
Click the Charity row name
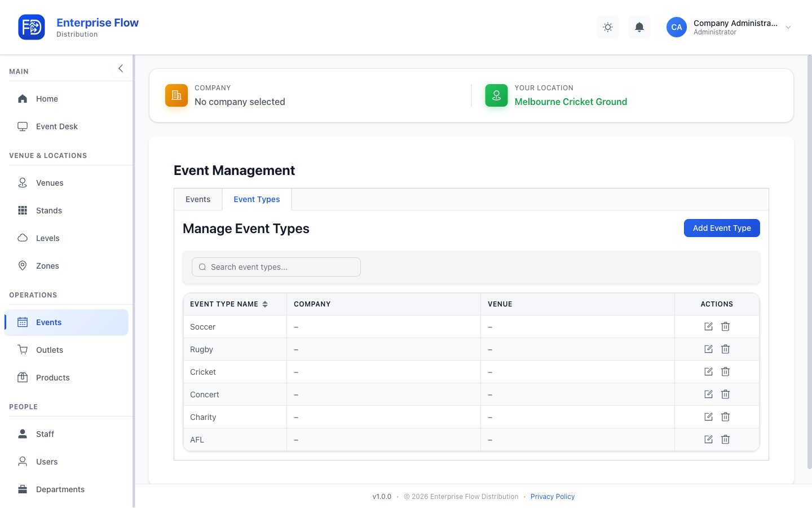pos(203,417)
